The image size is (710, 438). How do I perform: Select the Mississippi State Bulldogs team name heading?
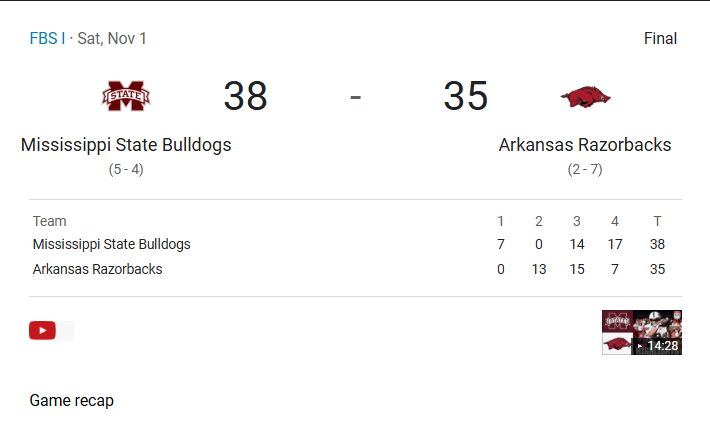(x=126, y=145)
